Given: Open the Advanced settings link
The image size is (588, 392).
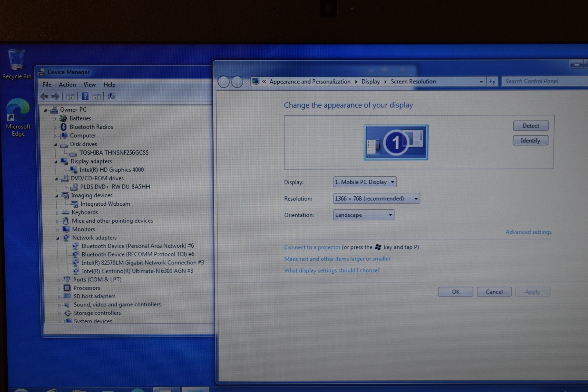Looking at the screenshot, I should [x=528, y=232].
